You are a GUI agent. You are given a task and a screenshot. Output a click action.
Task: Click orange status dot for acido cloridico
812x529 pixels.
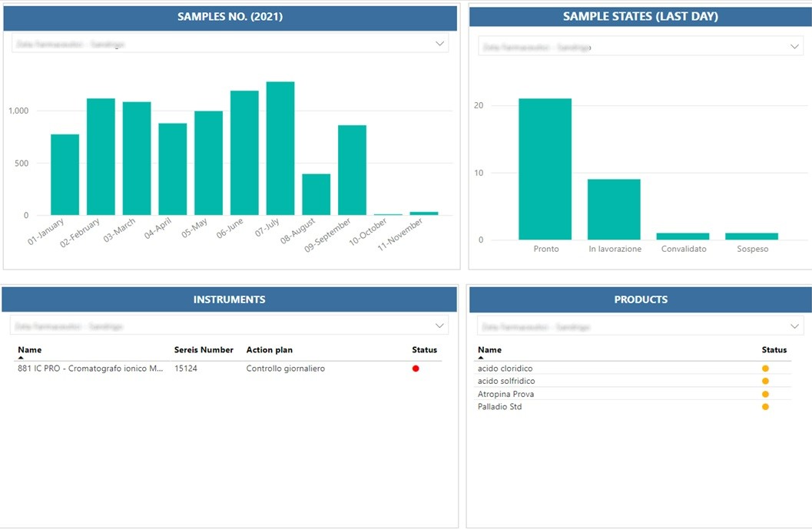(765, 369)
